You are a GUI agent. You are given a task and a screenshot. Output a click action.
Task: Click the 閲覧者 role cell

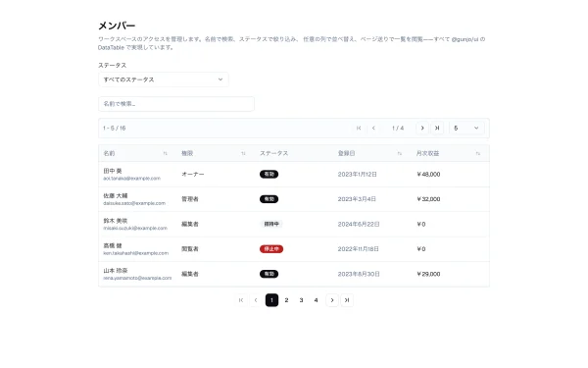[190, 249]
